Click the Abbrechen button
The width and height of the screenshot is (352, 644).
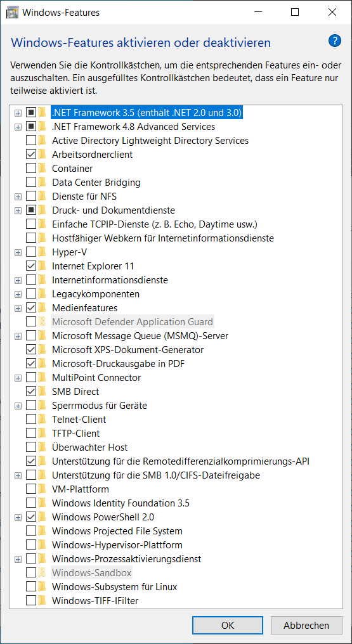click(306, 626)
